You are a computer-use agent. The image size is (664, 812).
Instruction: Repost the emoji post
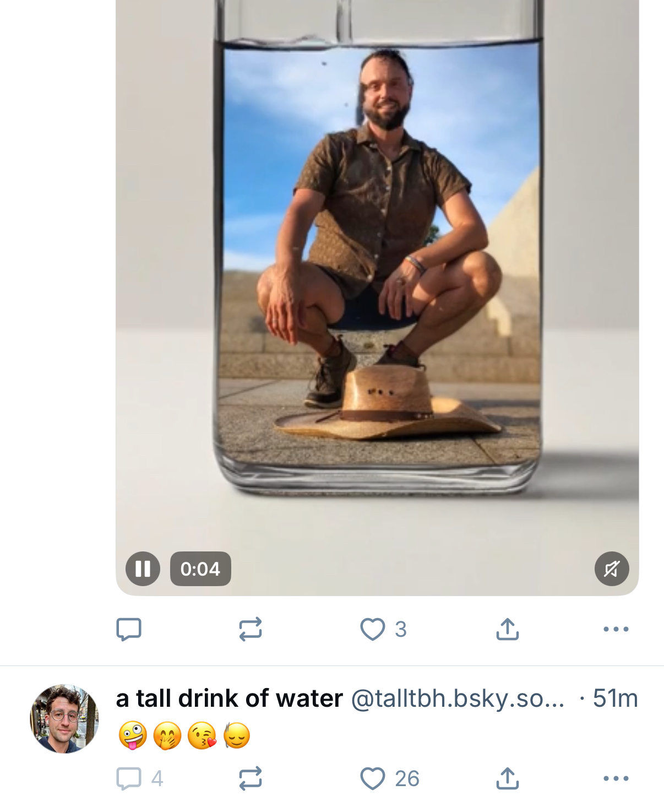[x=251, y=778]
